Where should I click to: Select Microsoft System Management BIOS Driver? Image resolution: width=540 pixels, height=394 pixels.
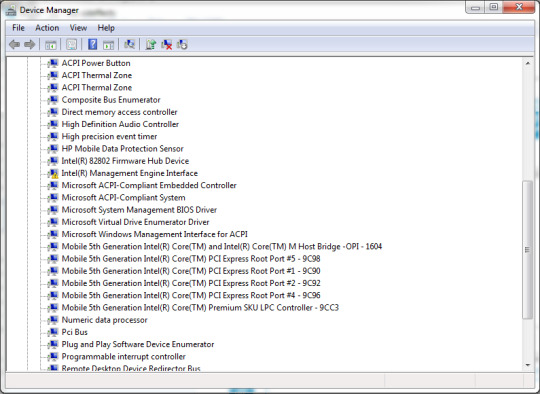[139, 210]
